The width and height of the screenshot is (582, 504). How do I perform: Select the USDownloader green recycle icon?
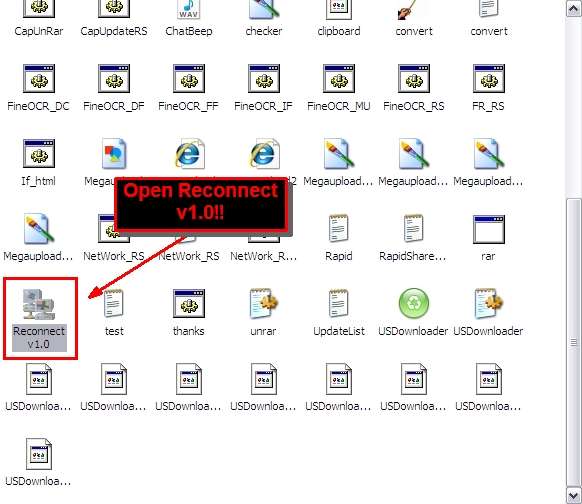[x=413, y=304]
